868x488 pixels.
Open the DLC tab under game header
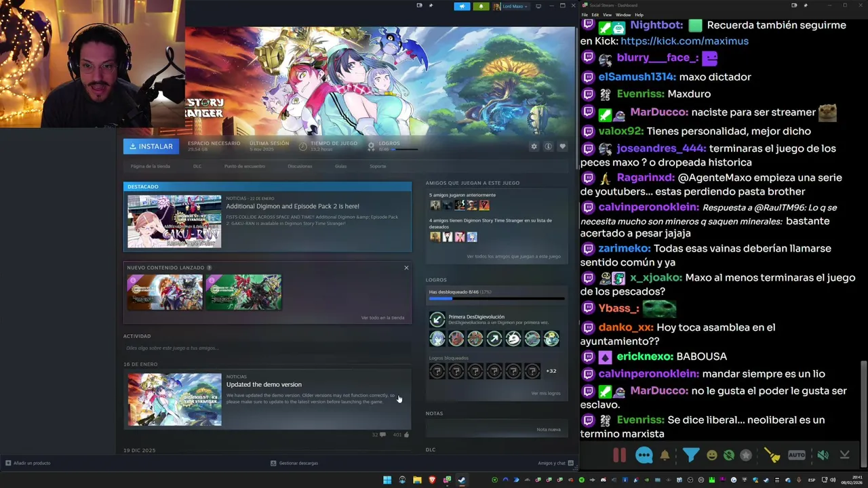197,166
